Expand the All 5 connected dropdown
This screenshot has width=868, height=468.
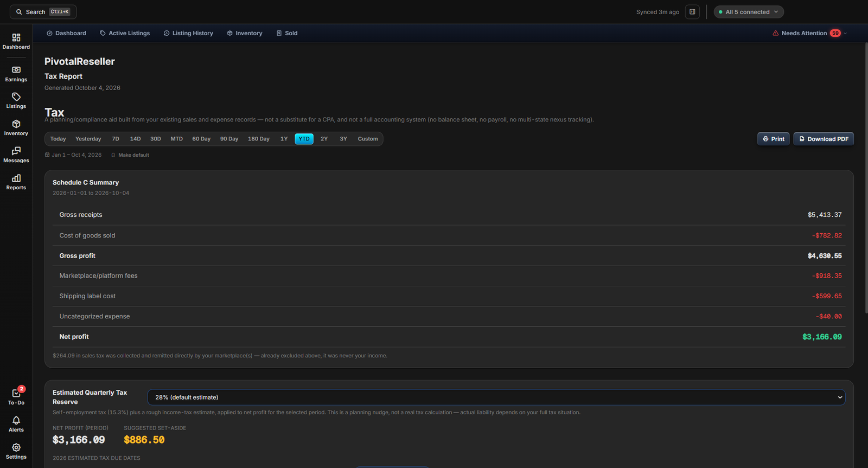coord(749,12)
